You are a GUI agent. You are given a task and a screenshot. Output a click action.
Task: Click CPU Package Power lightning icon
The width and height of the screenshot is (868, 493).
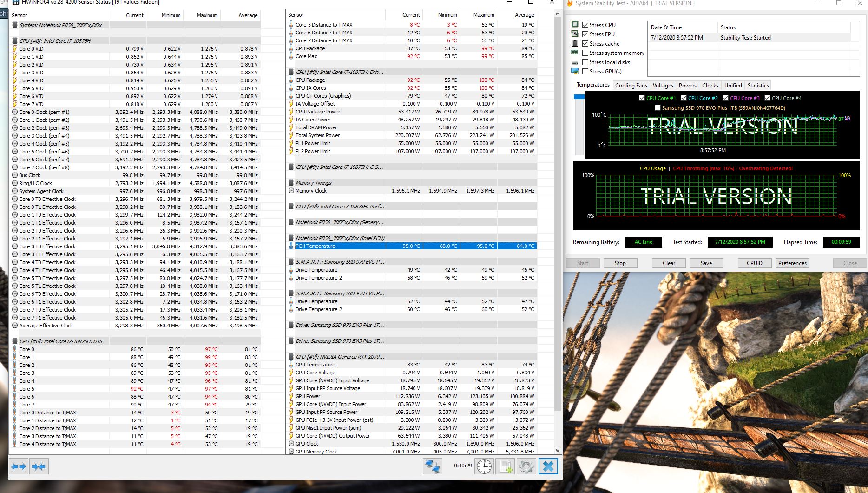[291, 112]
